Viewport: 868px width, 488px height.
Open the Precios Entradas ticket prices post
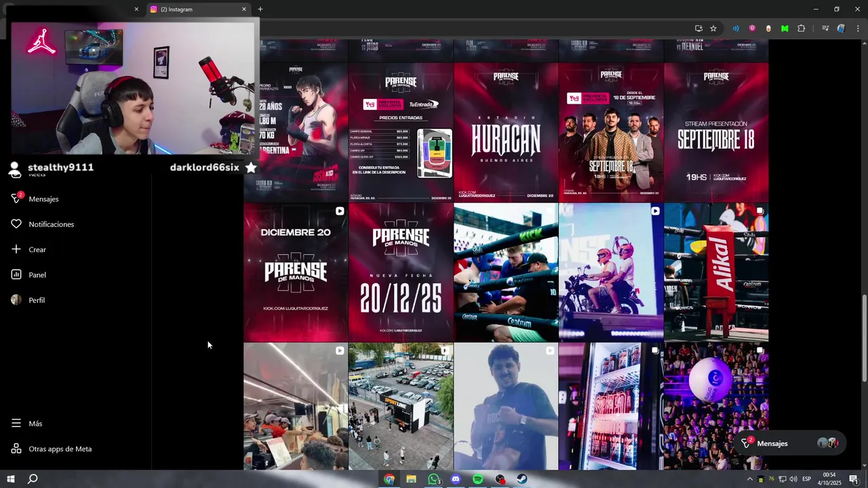(x=401, y=132)
